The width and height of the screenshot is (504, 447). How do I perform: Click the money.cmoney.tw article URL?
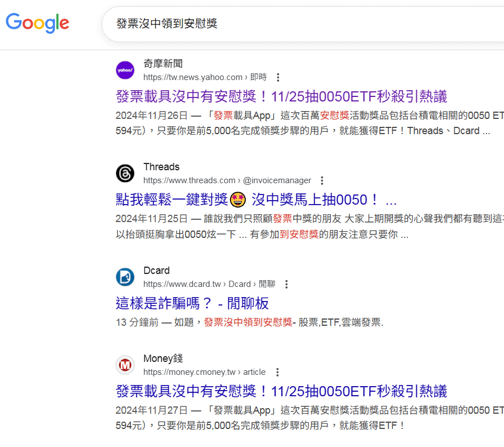(x=205, y=372)
